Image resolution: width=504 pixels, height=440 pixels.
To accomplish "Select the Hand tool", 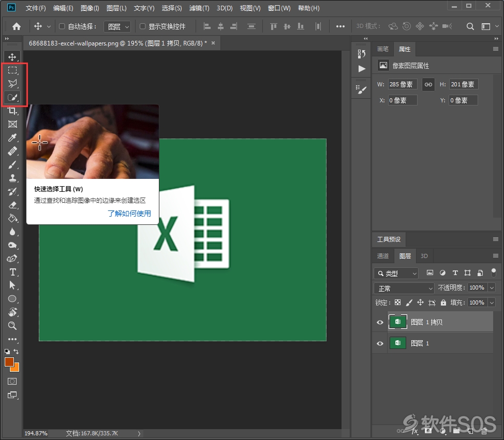I will click(12, 312).
